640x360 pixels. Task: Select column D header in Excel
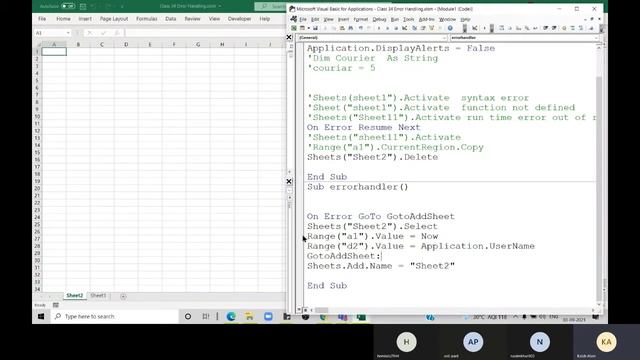[126, 44]
